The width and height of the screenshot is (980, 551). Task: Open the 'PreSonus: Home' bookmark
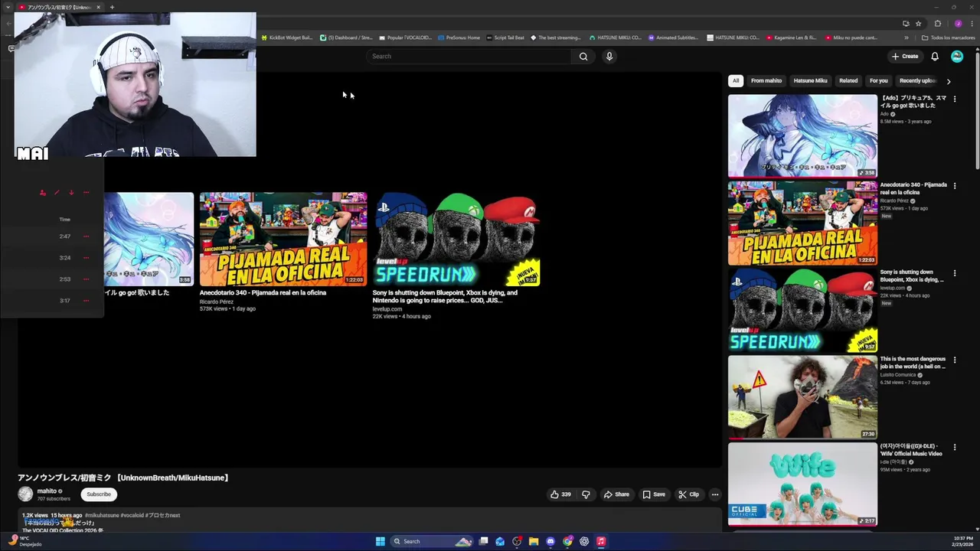[459, 37]
